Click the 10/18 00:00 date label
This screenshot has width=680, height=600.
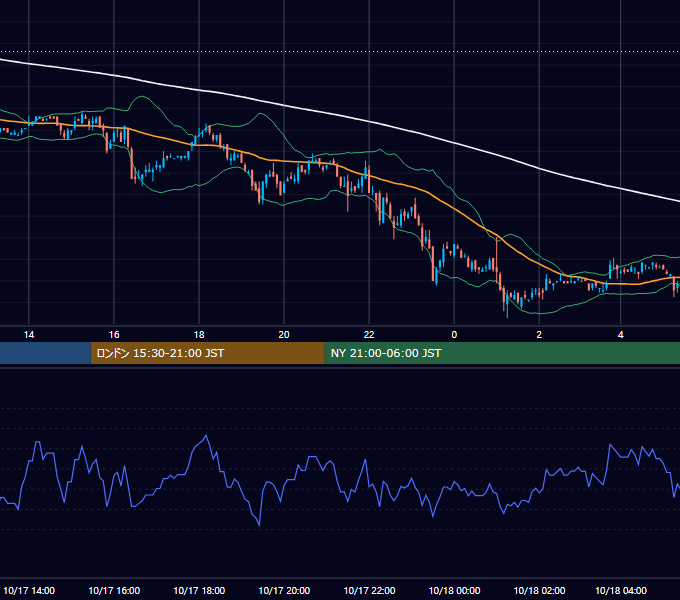click(x=454, y=590)
